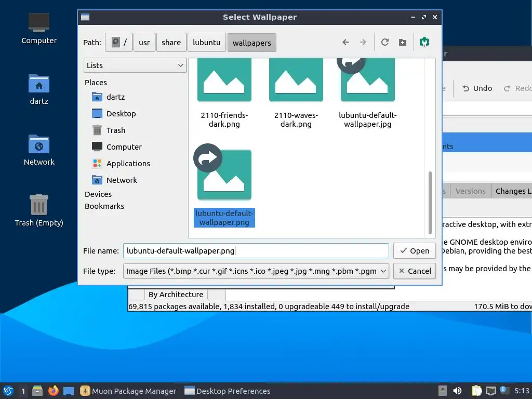Click the Bookmarks section header
This screenshot has width=532, height=399.
tap(104, 206)
